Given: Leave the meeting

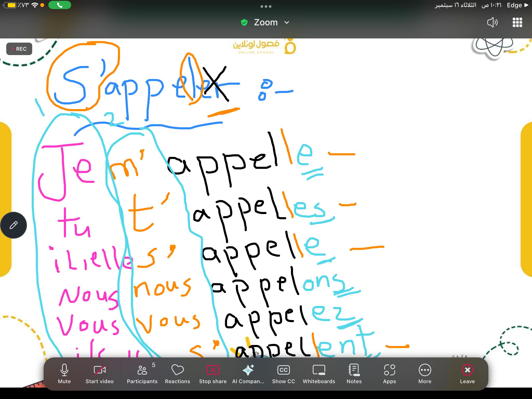Looking at the screenshot, I should pyautogui.click(x=467, y=374).
